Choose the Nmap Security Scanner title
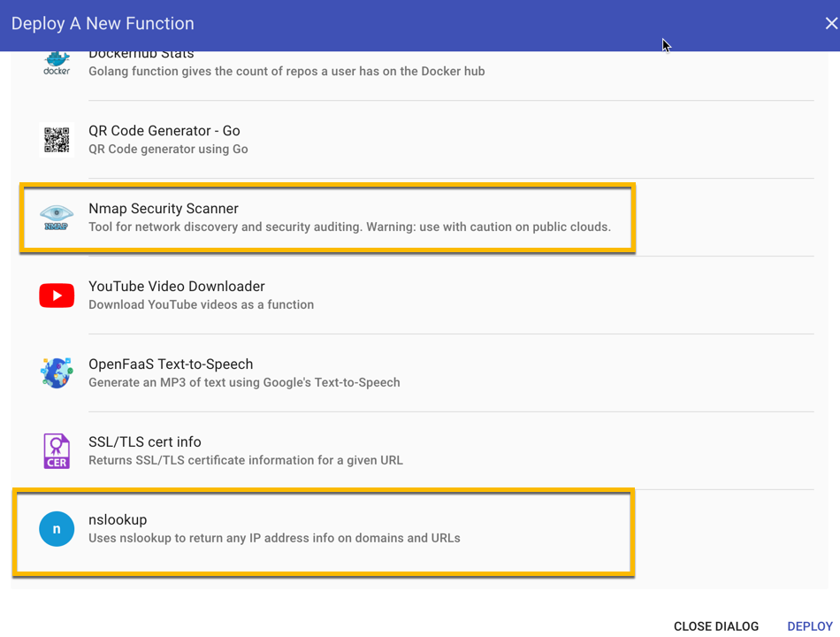 coord(164,209)
